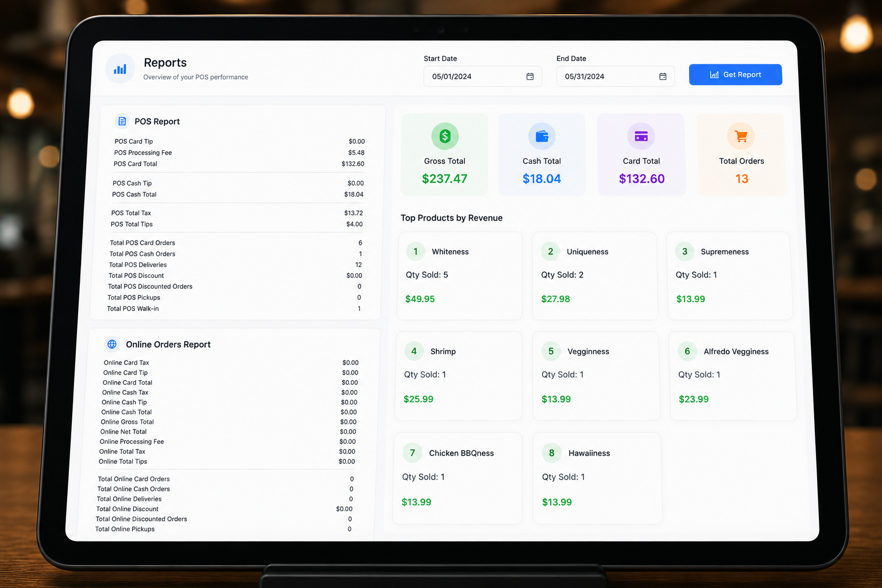Click the POS Report document icon

tap(122, 121)
